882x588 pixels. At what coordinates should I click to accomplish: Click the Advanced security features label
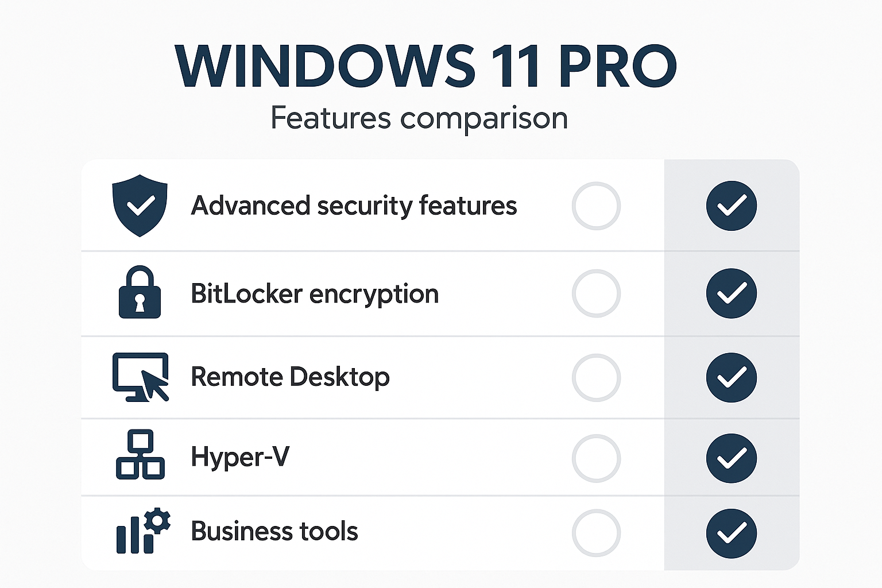click(x=354, y=206)
